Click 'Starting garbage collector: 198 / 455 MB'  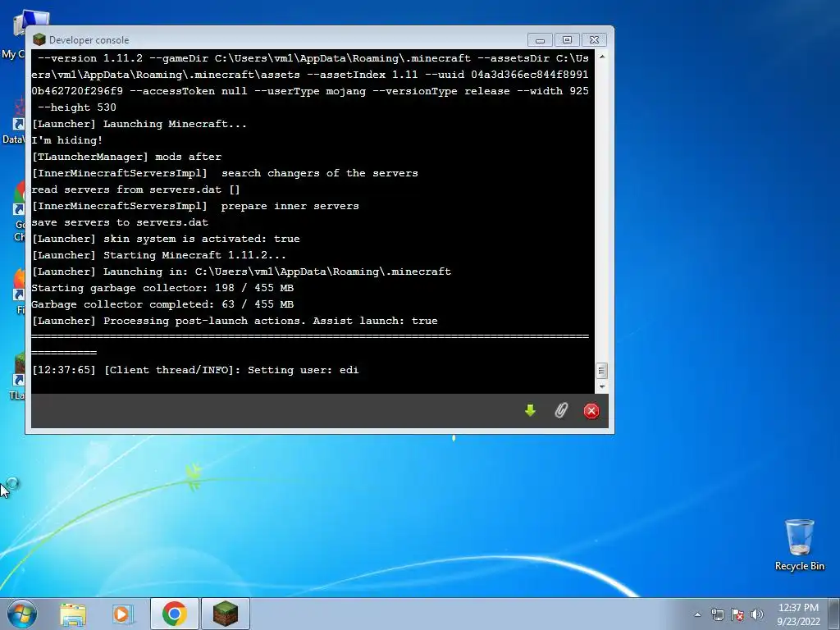coord(162,288)
